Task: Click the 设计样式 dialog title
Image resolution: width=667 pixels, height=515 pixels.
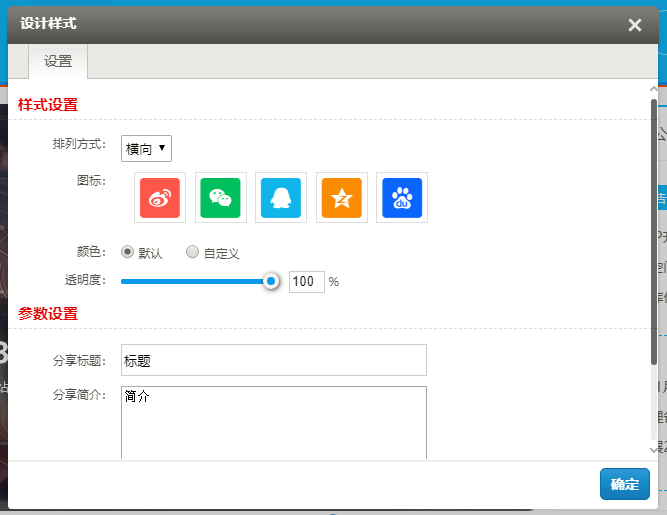Action: click(48, 23)
